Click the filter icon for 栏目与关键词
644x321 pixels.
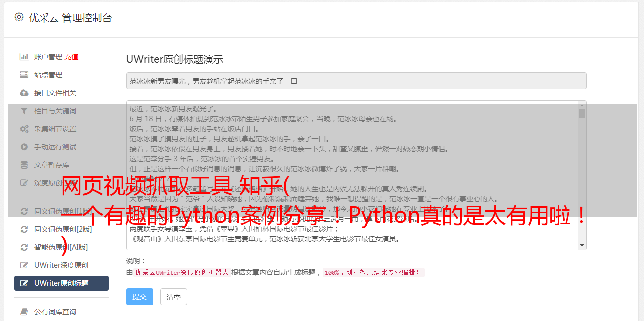[x=24, y=111]
